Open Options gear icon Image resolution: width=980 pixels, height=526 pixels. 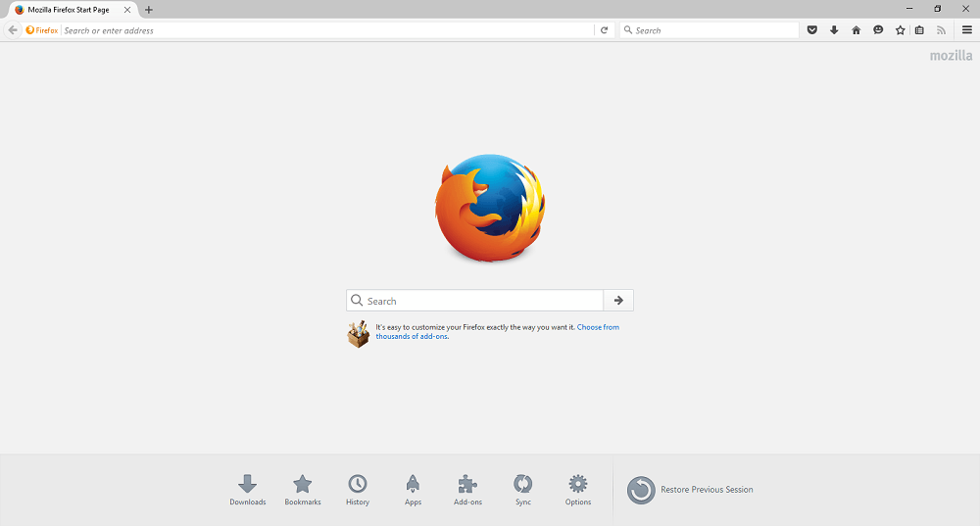click(578, 490)
